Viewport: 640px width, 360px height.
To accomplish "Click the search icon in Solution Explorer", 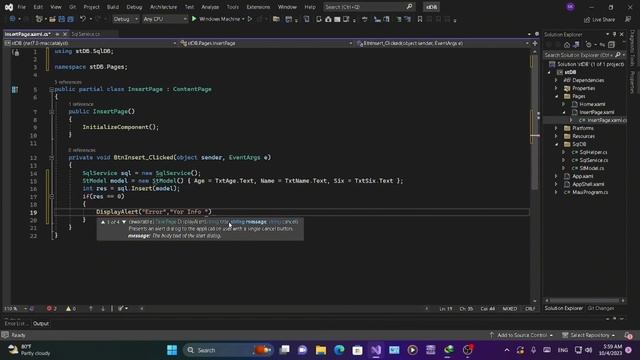I will coord(618,55).
